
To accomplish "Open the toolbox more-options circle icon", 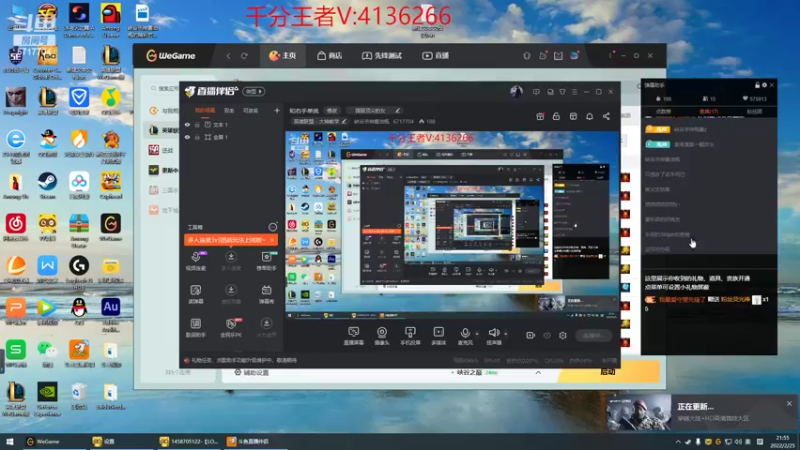I will pyautogui.click(x=273, y=227).
